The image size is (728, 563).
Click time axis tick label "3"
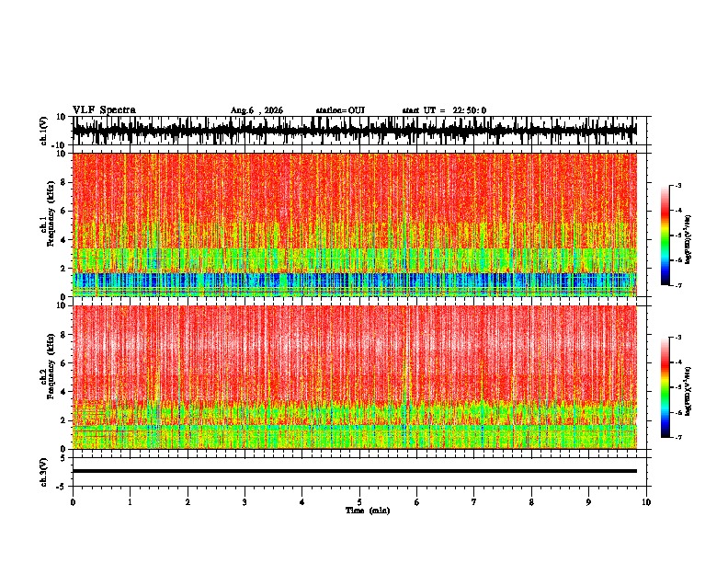245,502
